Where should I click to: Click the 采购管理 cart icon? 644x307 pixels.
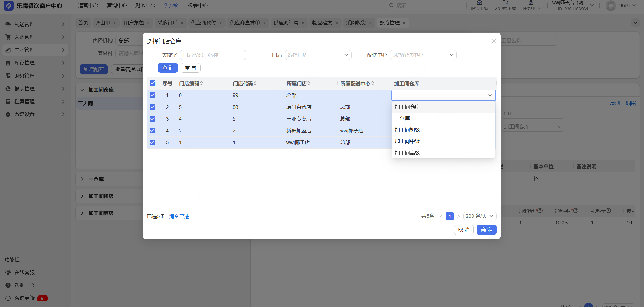8,37
